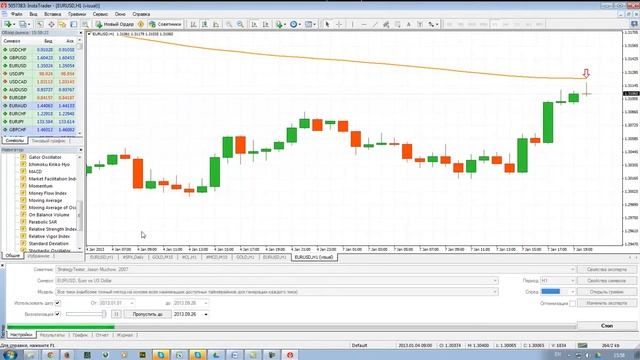Open the Графики menu
The height and width of the screenshot is (360, 640).
pyautogui.click(x=77, y=14)
